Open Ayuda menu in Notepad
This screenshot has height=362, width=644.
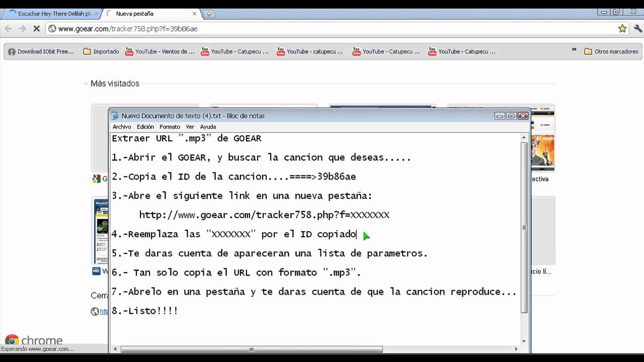[208, 127]
